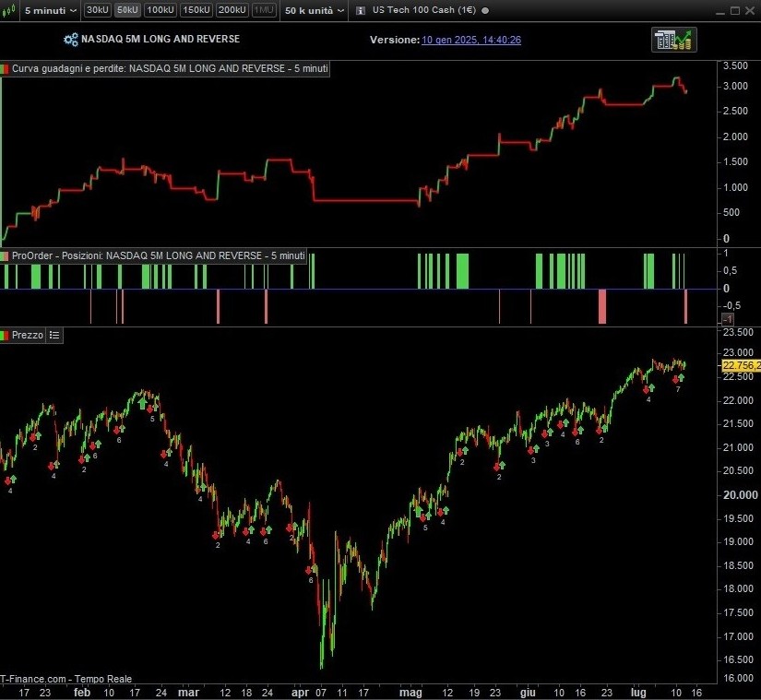
Task: Click the US Tech 100 Cash (1€) title
Action: [423, 10]
